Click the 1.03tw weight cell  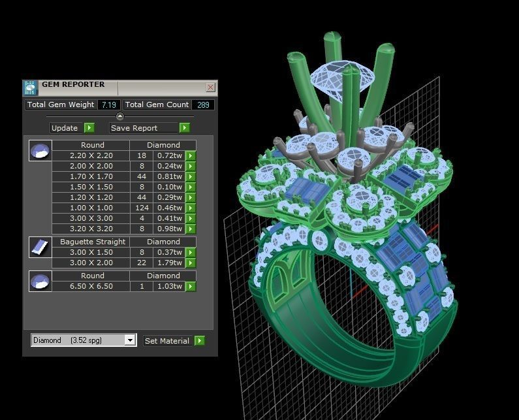169,287
